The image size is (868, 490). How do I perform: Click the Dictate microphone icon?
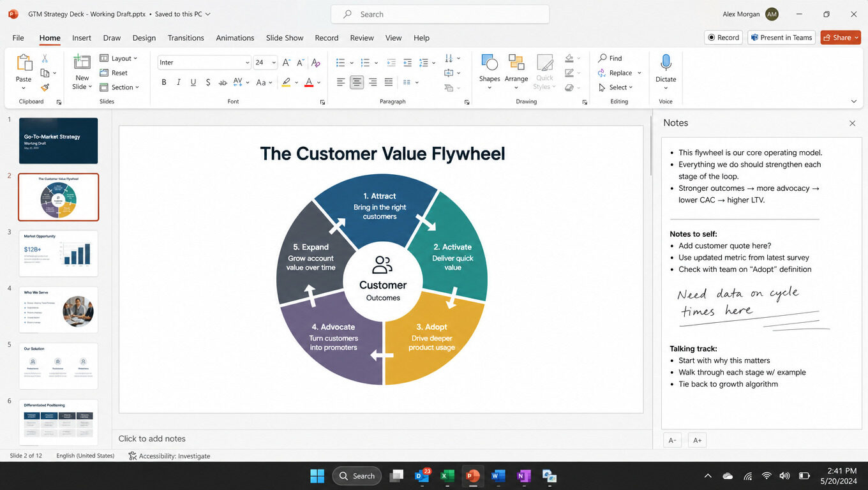pyautogui.click(x=666, y=63)
